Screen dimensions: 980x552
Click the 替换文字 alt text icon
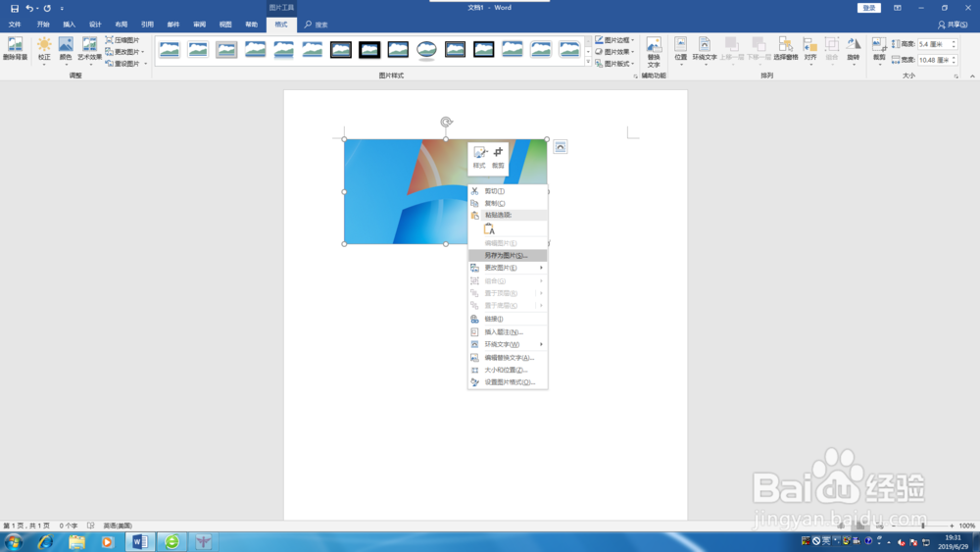point(654,52)
